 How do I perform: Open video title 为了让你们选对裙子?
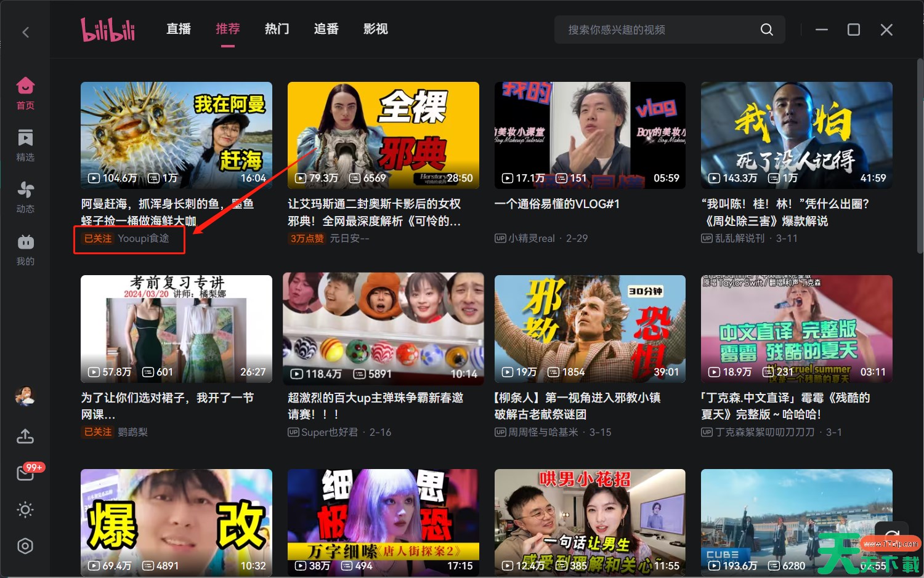point(168,406)
